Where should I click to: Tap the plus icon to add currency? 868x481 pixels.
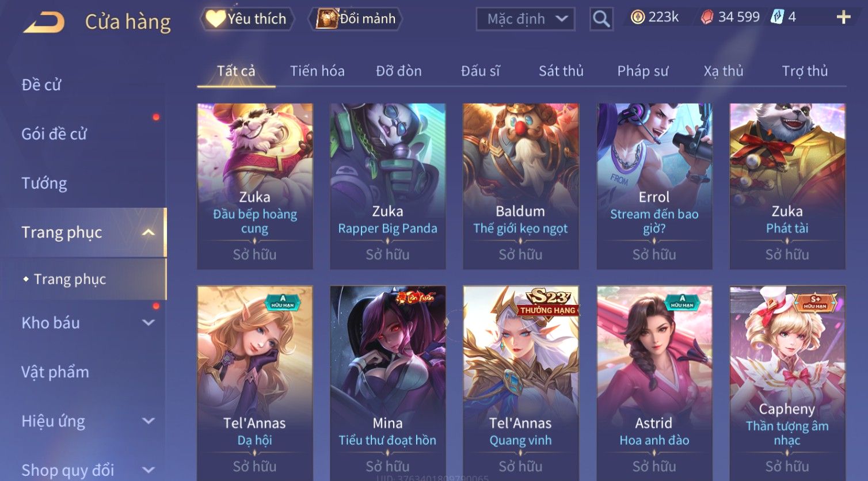[x=843, y=17]
